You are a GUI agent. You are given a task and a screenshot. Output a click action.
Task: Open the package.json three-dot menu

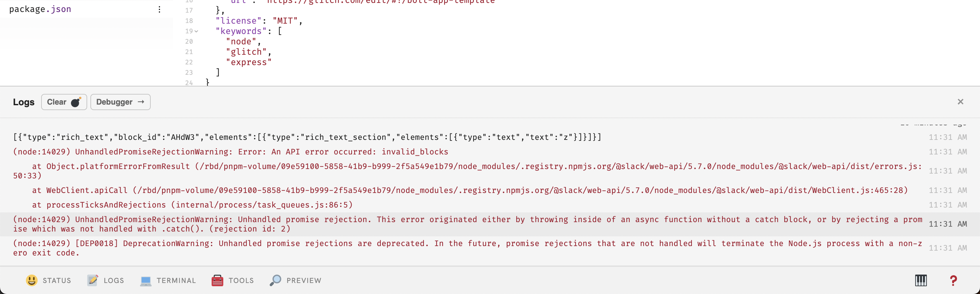[x=159, y=9]
